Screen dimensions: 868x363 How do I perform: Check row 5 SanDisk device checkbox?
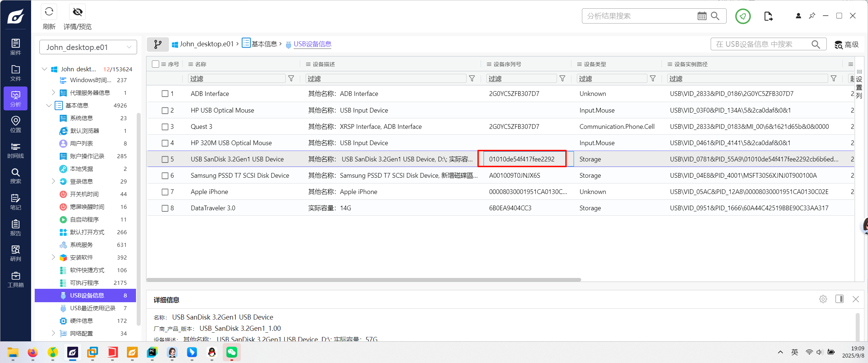(x=165, y=159)
